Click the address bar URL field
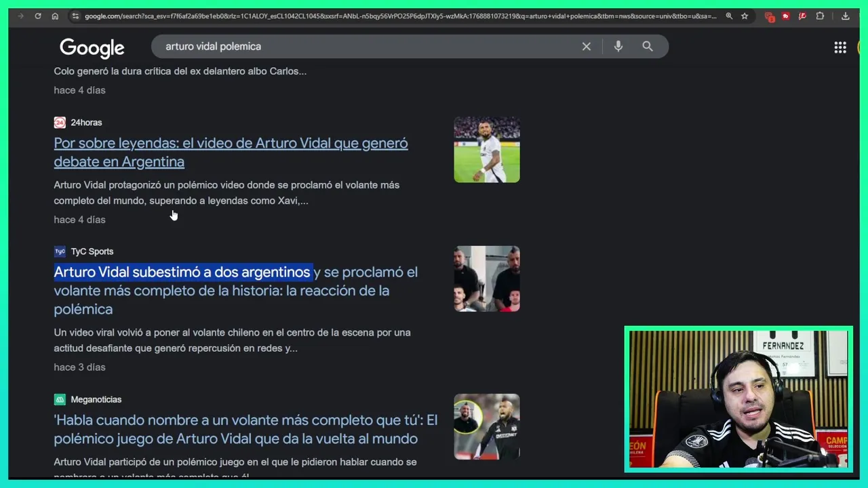The height and width of the screenshot is (488, 868). (x=400, y=16)
